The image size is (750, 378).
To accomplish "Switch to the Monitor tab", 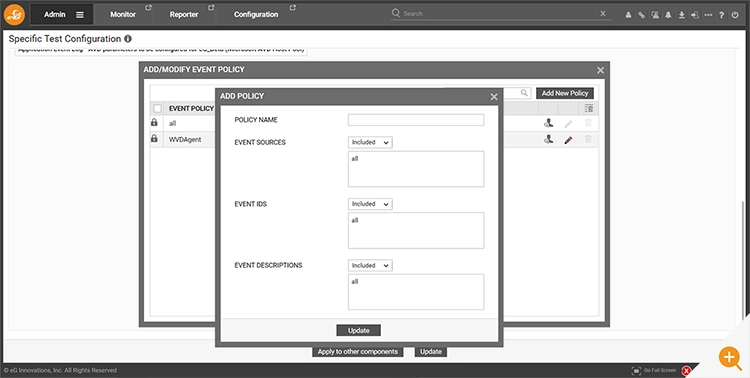I will [x=123, y=15].
